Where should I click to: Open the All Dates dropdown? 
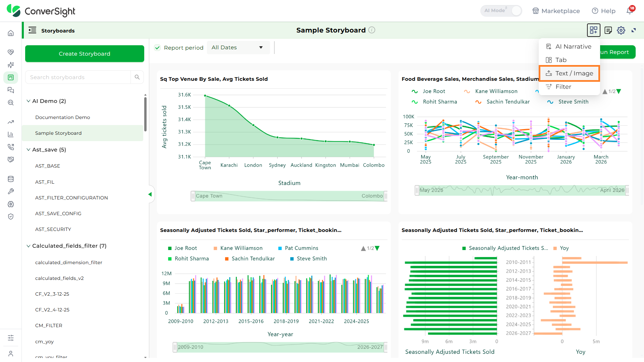click(238, 48)
